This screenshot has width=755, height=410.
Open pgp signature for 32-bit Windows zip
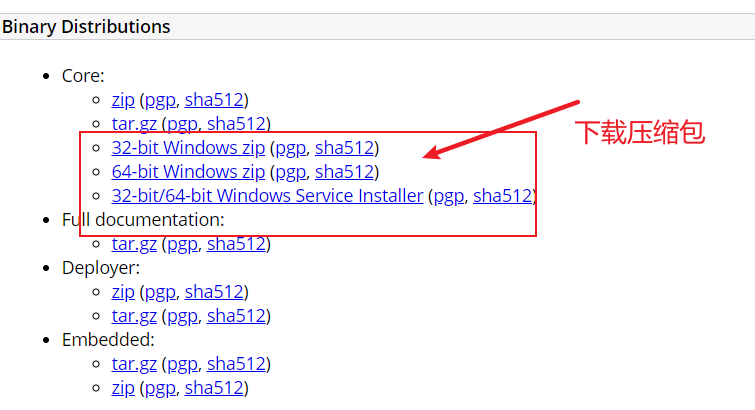[x=290, y=148]
